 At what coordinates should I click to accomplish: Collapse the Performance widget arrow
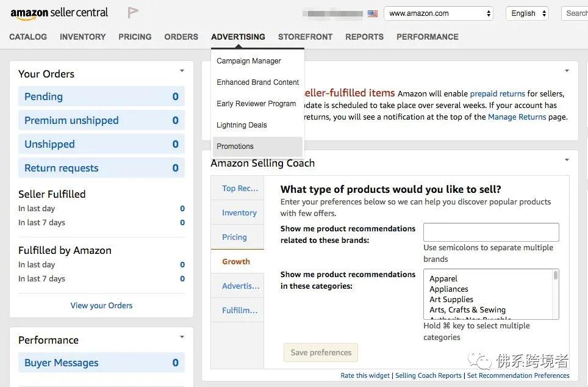(182, 338)
